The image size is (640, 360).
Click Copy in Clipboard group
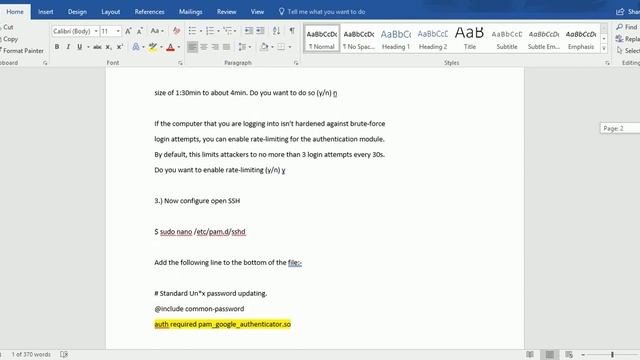10,39
